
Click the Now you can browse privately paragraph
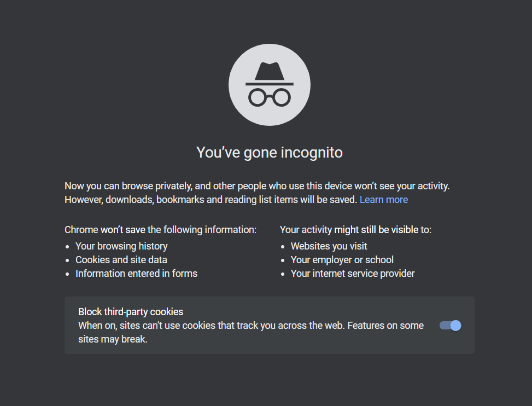pos(257,193)
